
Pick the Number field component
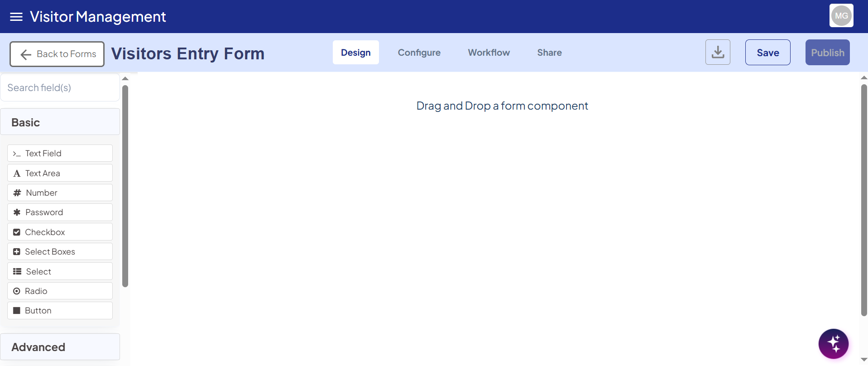(x=60, y=193)
